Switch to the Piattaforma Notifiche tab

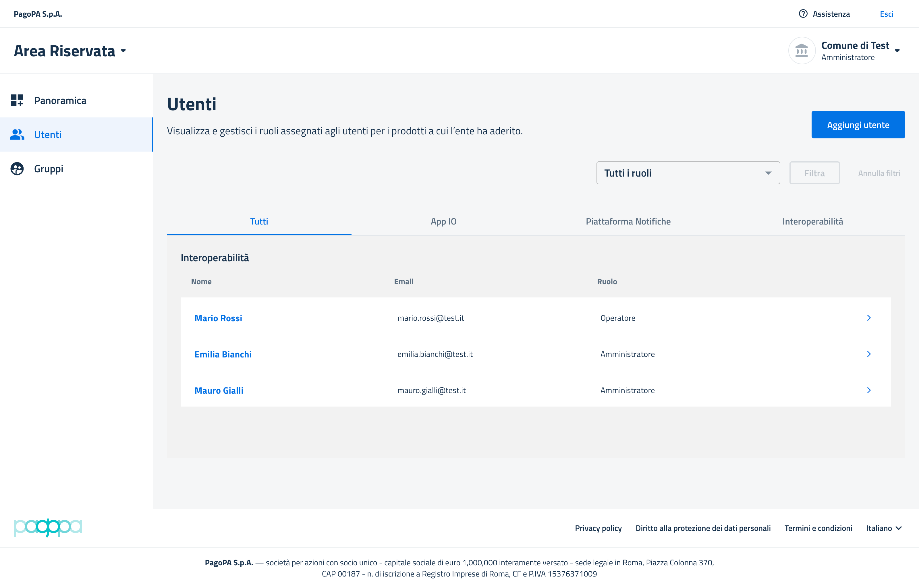[x=628, y=221]
